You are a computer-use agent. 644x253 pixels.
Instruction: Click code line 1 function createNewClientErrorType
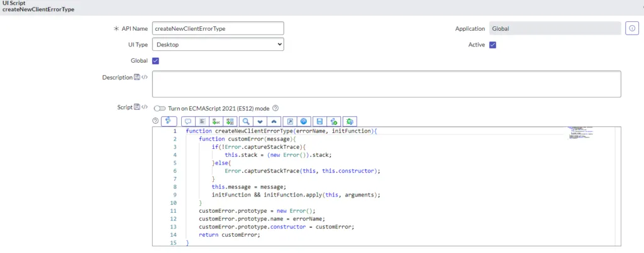(281, 131)
